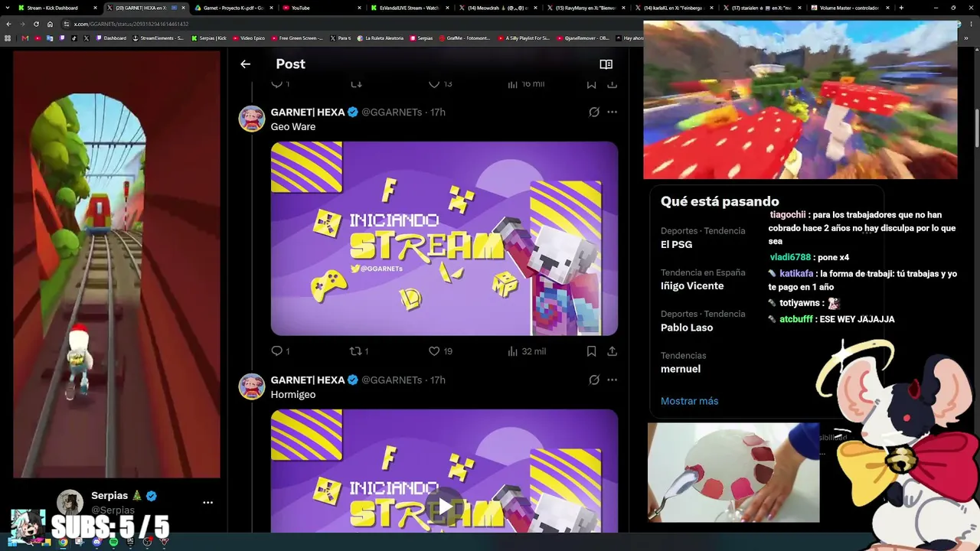Open Epic Games Launcher from the taskbar

click(130, 542)
